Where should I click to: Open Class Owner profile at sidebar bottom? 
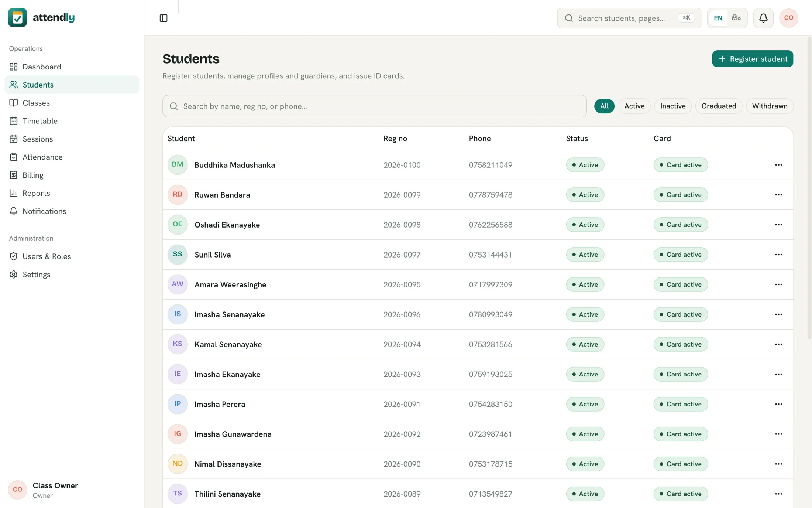[x=72, y=490]
